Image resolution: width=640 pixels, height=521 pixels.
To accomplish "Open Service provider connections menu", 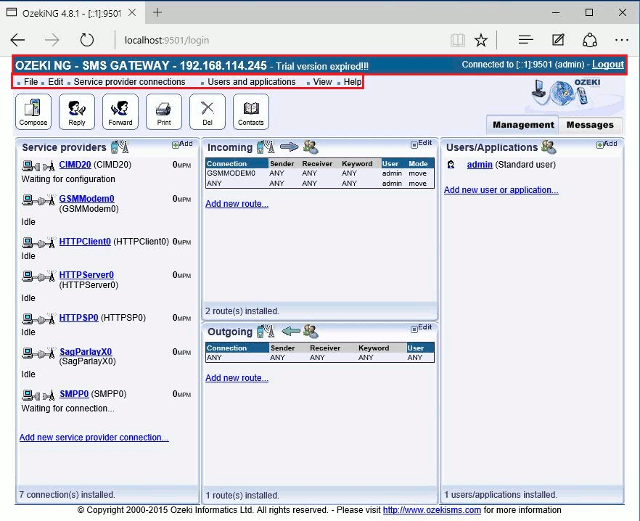I will tap(129, 82).
